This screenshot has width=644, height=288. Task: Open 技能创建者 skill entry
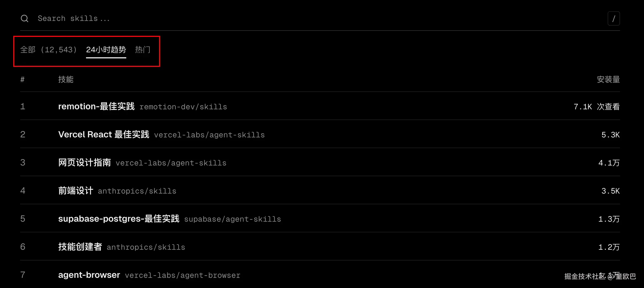(80, 247)
